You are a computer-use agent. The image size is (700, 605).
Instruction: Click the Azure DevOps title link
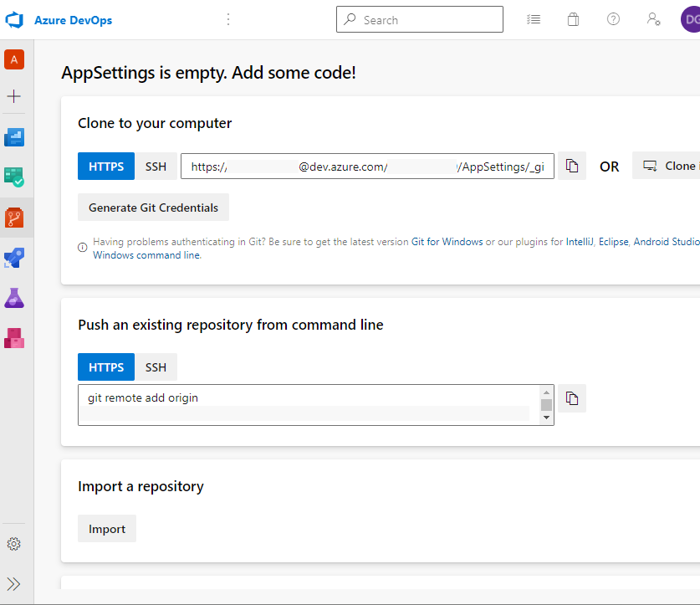74,20
